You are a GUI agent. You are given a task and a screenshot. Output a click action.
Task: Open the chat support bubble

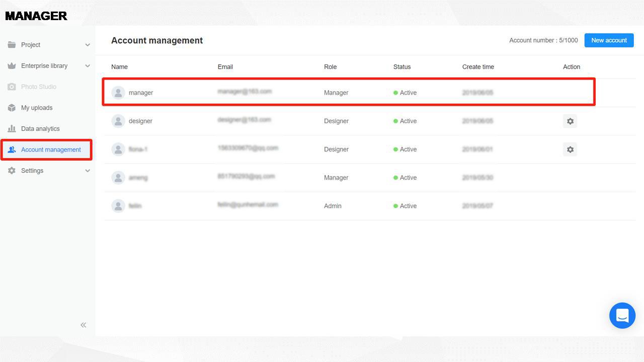coord(622,315)
